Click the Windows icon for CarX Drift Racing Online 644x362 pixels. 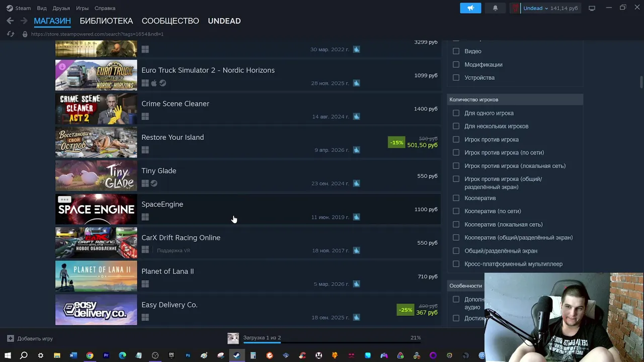(145, 250)
